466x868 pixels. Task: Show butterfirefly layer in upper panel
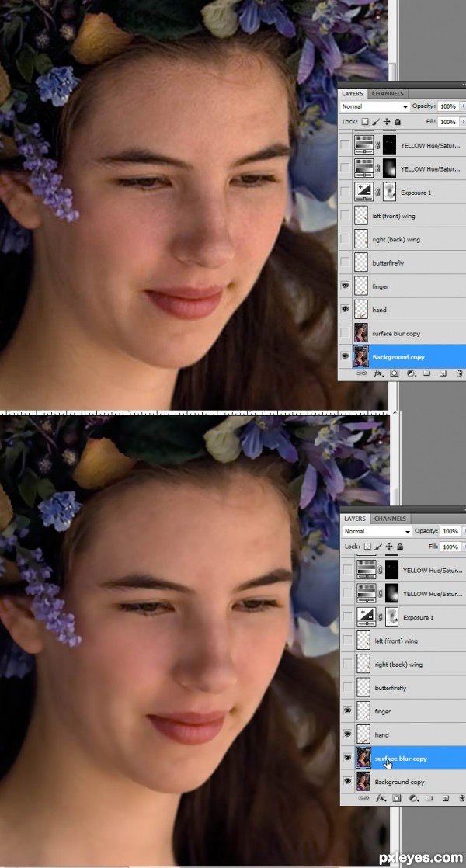[346, 262]
